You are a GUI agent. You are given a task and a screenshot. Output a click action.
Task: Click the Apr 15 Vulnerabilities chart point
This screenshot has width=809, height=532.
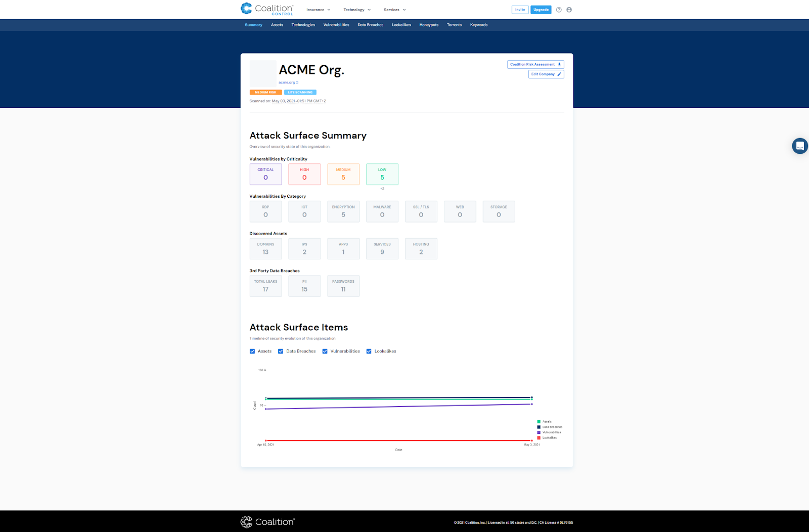click(266, 409)
